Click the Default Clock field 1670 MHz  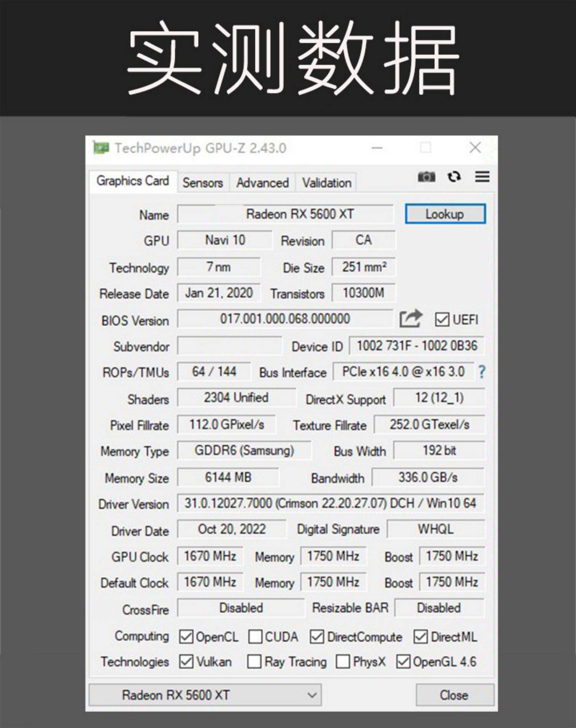click(210, 582)
